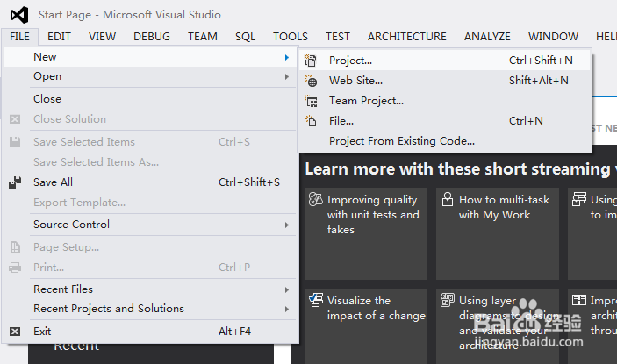The width and height of the screenshot is (617, 364).
Task: Select Save All menu item
Action: click(x=149, y=182)
